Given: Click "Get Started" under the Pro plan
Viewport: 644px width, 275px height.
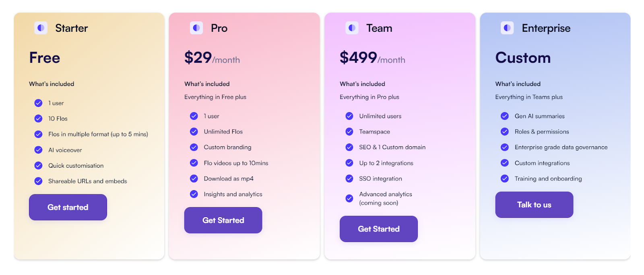Looking at the screenshot, I should [223, 220].
